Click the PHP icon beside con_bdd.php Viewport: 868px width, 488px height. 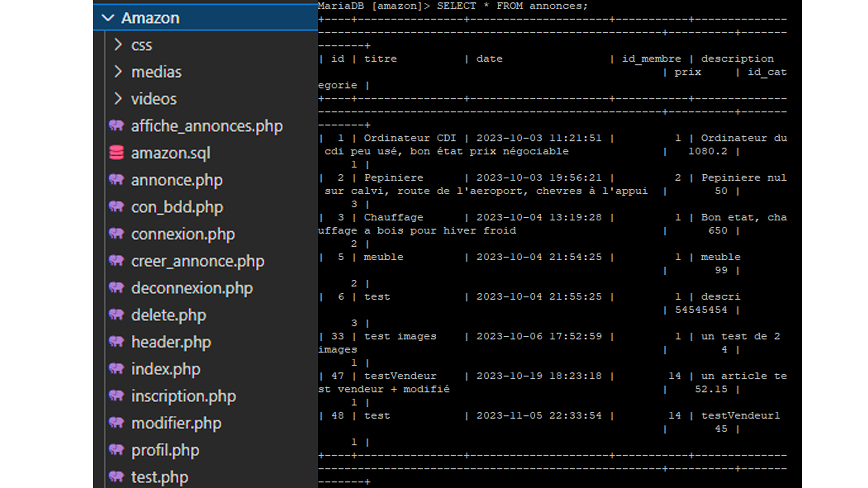(x=117, y=207)
